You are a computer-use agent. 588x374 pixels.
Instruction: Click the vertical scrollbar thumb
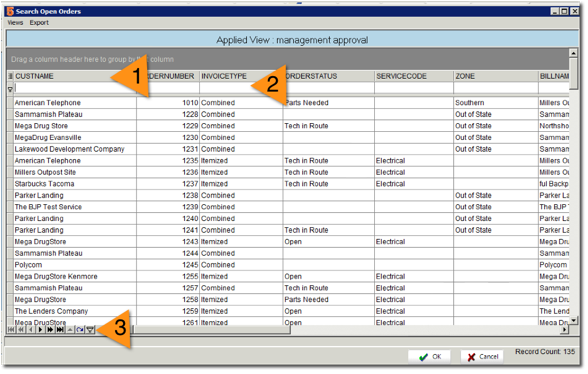pyautogui.click(x=573, y=74)
